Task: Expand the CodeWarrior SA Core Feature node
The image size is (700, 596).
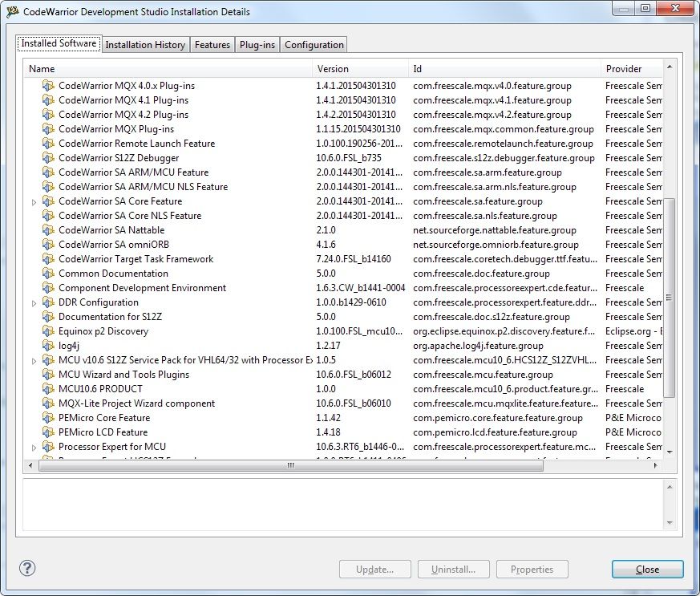Action: (x=34, y=202)
